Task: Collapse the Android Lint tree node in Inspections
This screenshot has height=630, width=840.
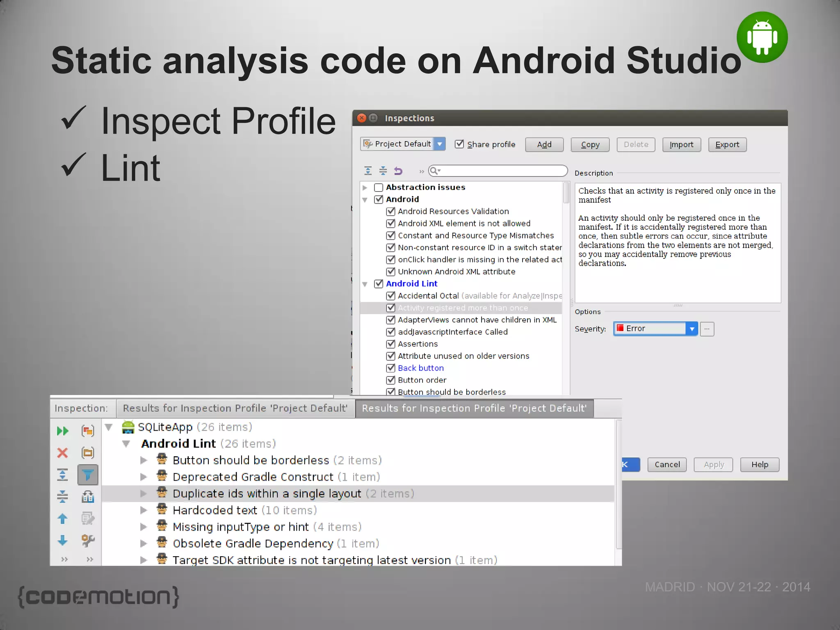Action: click(x=365, y=284)
